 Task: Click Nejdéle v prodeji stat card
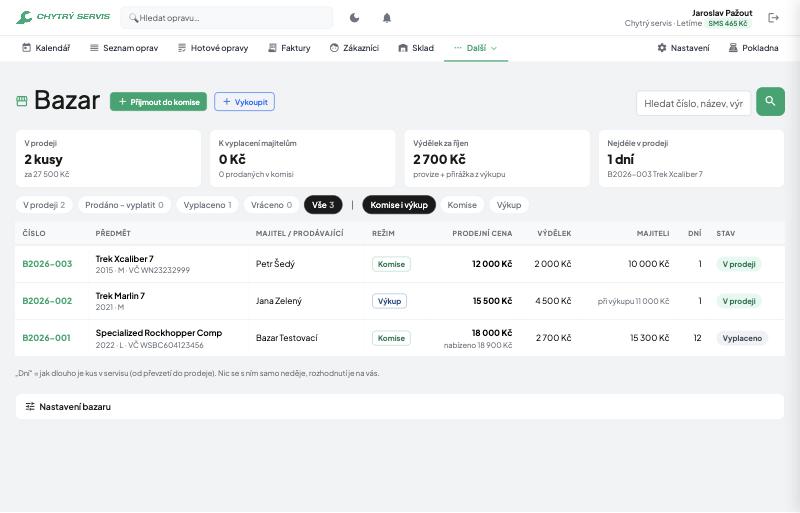(691, 158)
